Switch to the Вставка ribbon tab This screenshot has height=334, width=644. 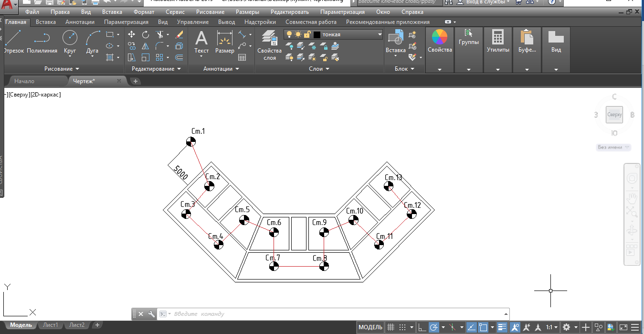46,22
